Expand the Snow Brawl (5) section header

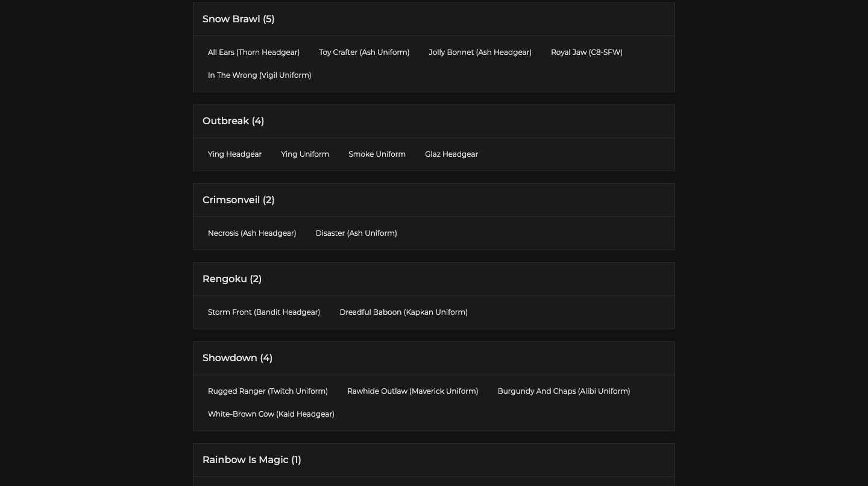239,19
